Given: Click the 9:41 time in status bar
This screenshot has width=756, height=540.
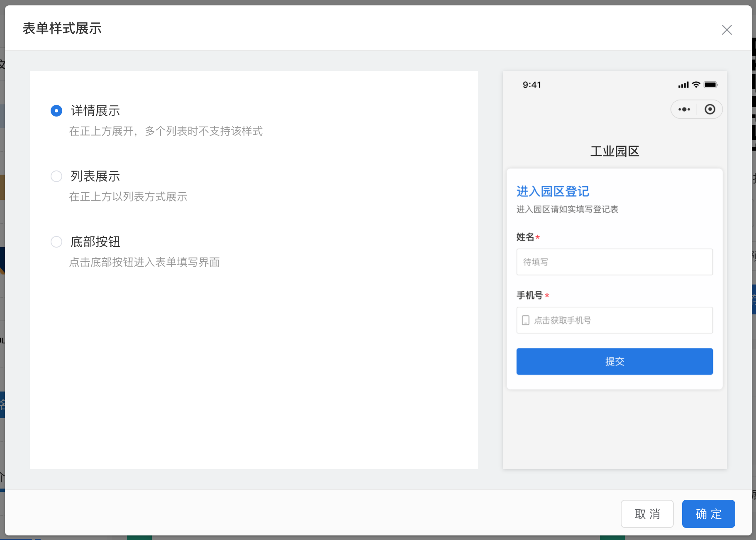Looking at the screenshot, I should click(532, 85).
